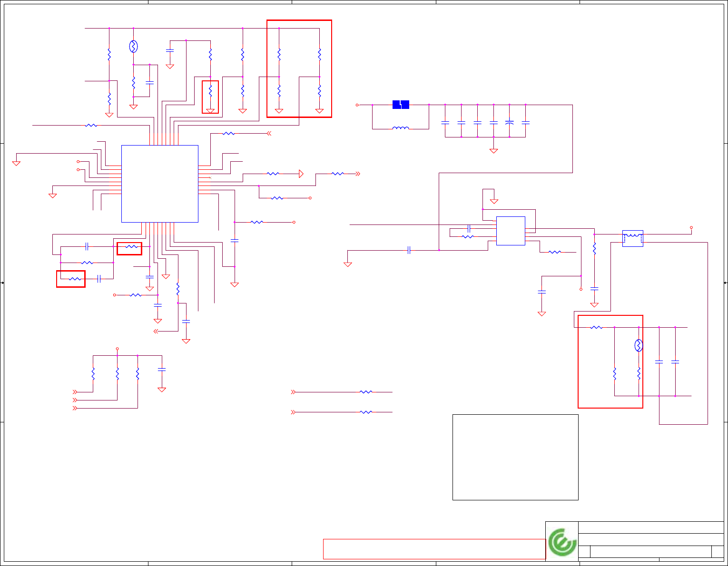Select the terminal circle right of the transformer

pos(691,228)
